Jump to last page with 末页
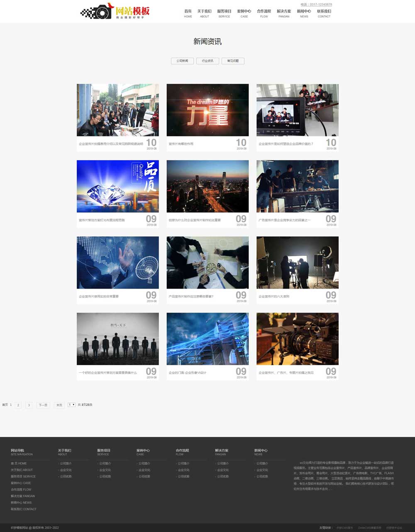Image resolution: width=415 pixels, height=532 pixels. tap(59, 405)
